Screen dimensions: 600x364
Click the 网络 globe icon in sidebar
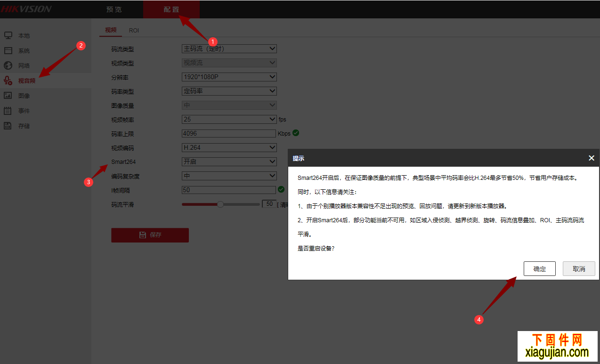[x=8, y=65]
